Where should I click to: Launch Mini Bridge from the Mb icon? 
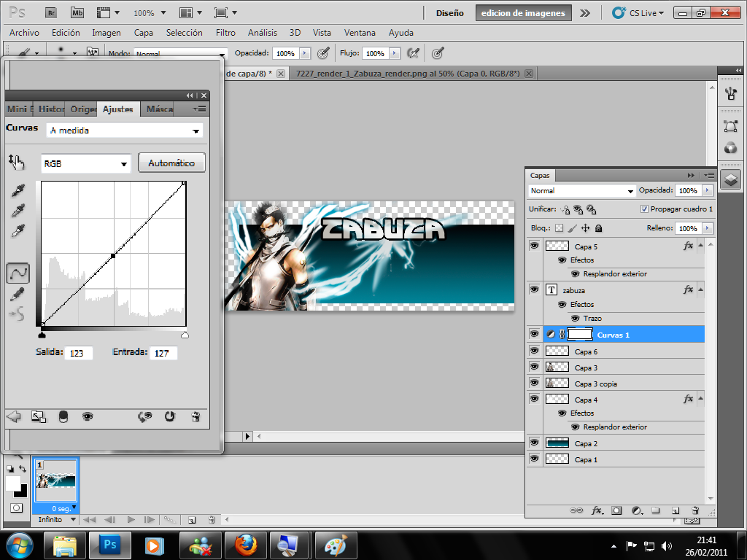[77, 13]
